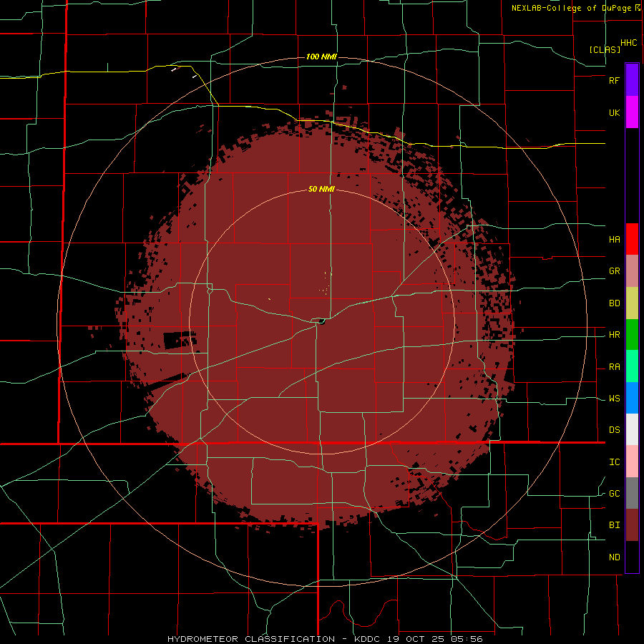Click the HR dark green legend swatch
This screenshot has width=644, height=644.
pos(632,335)
